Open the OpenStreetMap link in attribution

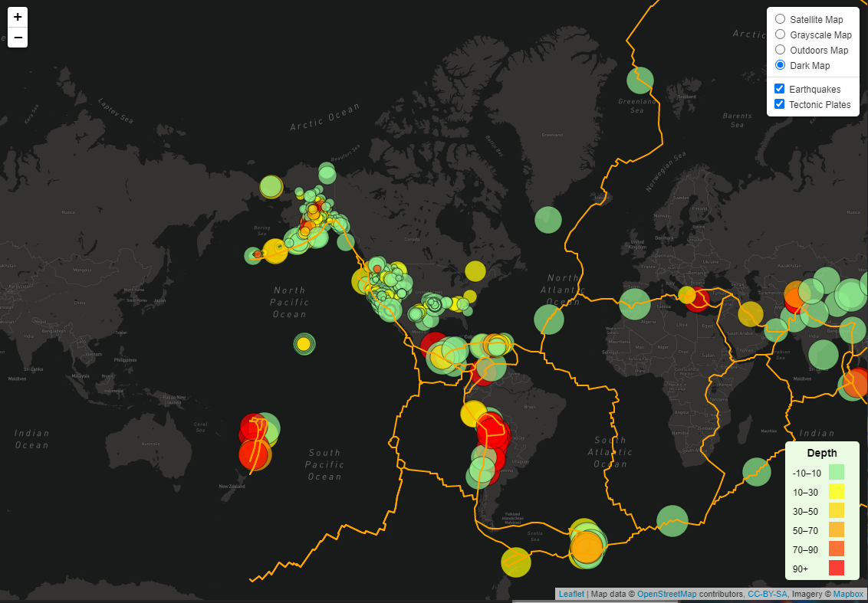666,594
